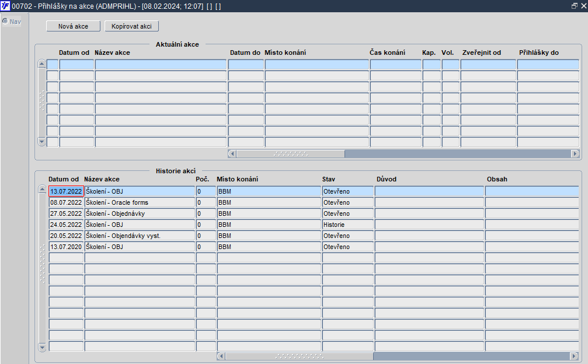Click Historie akcí scroll down arrow

(x=43, y=347)
